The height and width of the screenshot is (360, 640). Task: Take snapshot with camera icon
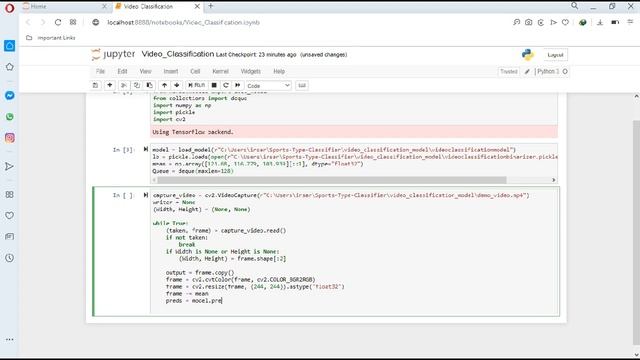529,22
